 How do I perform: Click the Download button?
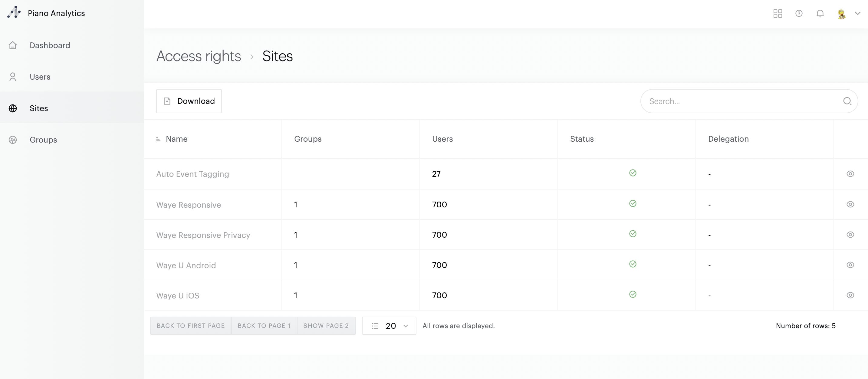(189, 101)
